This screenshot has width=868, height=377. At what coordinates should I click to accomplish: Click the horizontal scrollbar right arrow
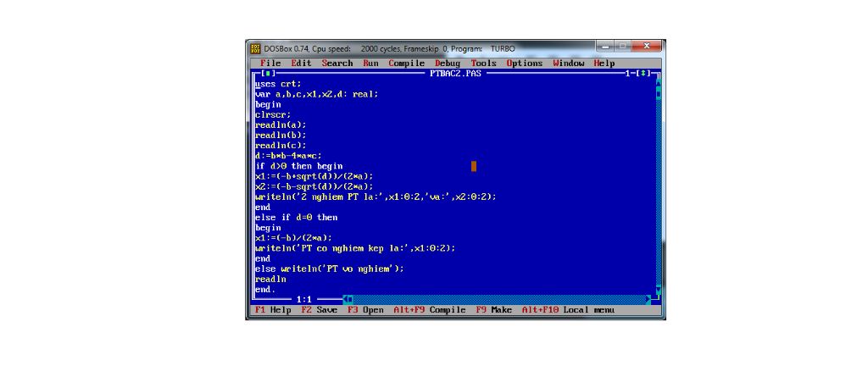[648, 300]
